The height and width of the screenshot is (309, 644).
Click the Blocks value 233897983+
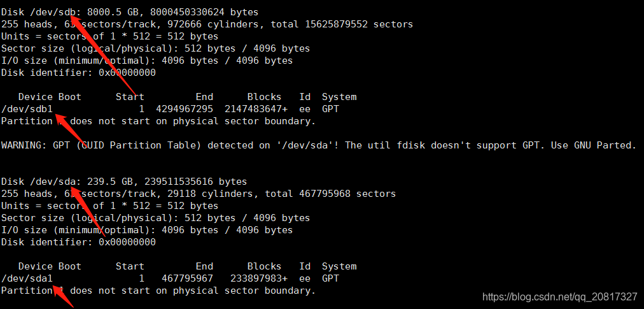259,278
